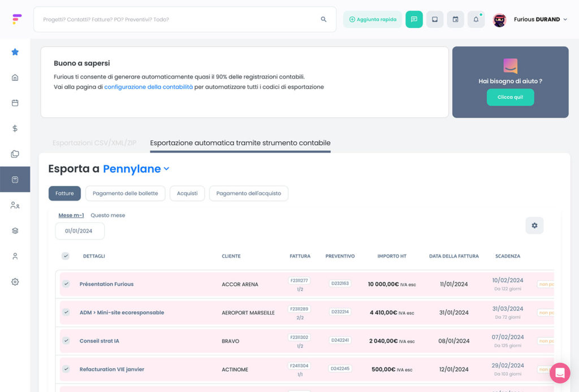This screenshot has width=579, height=392.
Task: Open invoice badge F2311302
Action: 300,337
